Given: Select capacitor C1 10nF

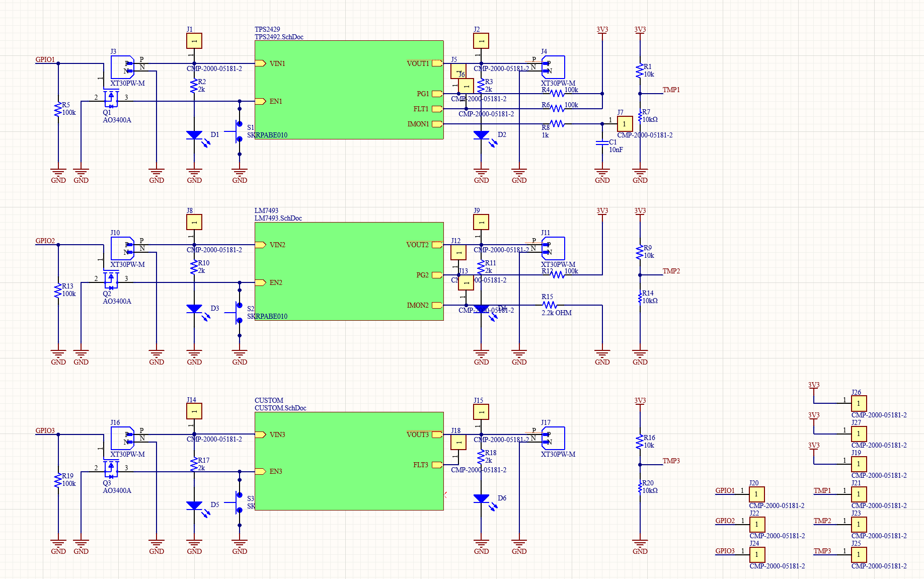Looking at the screenshot, I should (x=602, y=143).
